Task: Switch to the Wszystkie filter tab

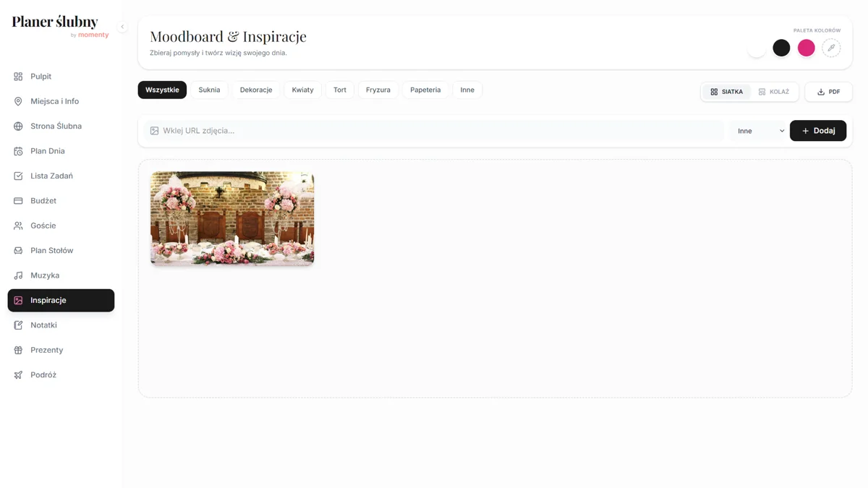Action: 162,90
